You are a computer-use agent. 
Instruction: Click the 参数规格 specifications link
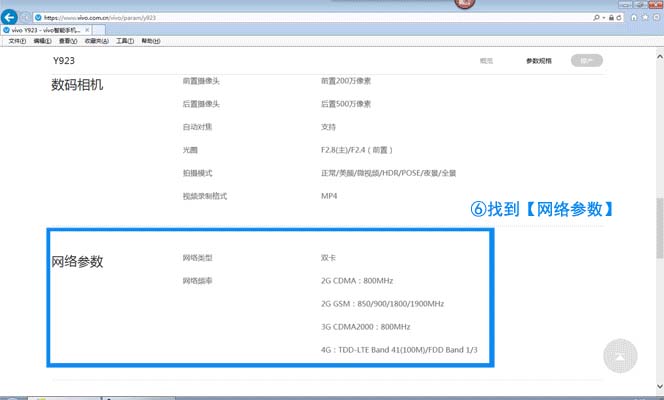point(538,61)
